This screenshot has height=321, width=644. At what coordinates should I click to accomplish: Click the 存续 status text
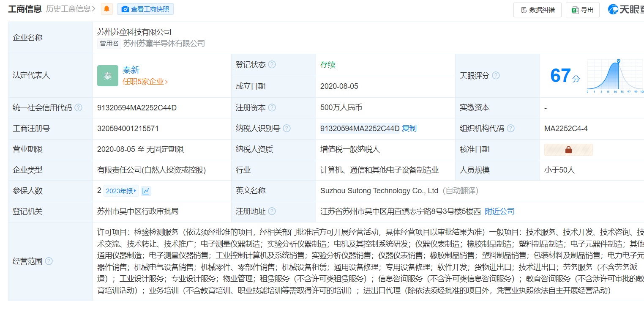(328, 65)
